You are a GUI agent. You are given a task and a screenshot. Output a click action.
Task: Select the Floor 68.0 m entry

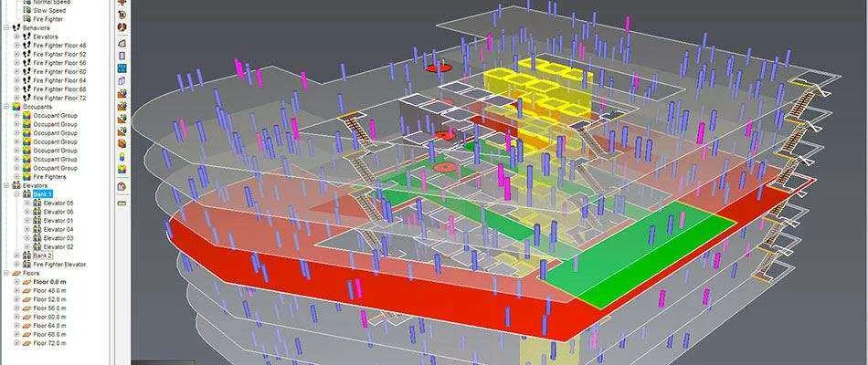click(x=50, y=335)
